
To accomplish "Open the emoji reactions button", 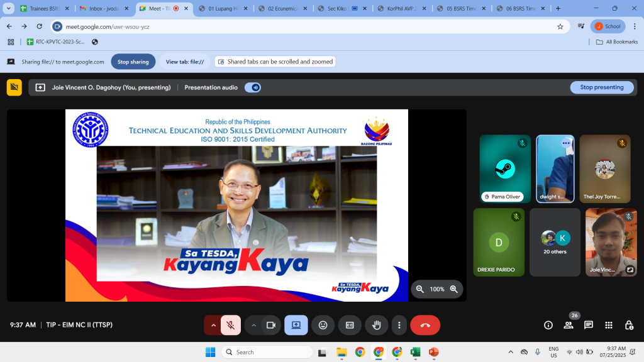I will click(x=323, y=325).
